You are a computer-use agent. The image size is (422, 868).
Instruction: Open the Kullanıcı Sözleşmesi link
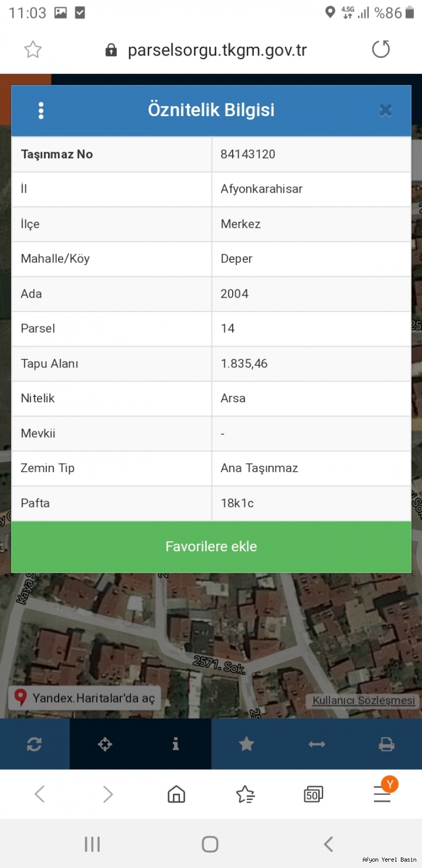(x=363, y=700)
